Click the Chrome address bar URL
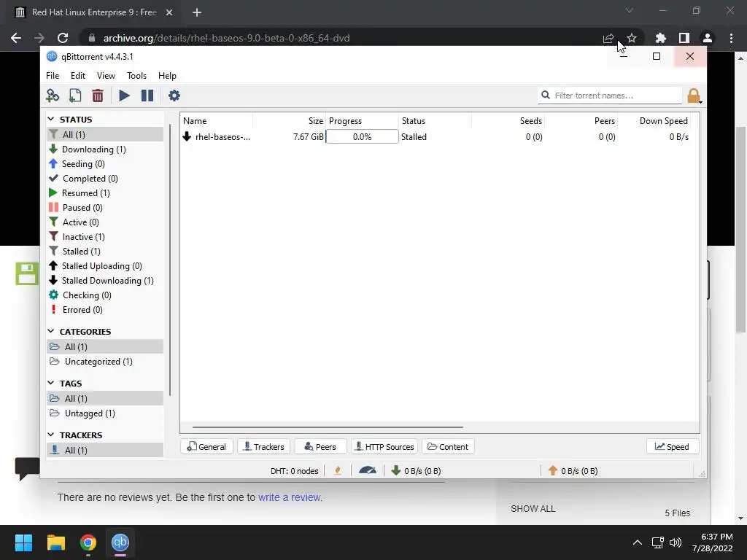Viewport: 747px width, 560px height. point(226,38)
